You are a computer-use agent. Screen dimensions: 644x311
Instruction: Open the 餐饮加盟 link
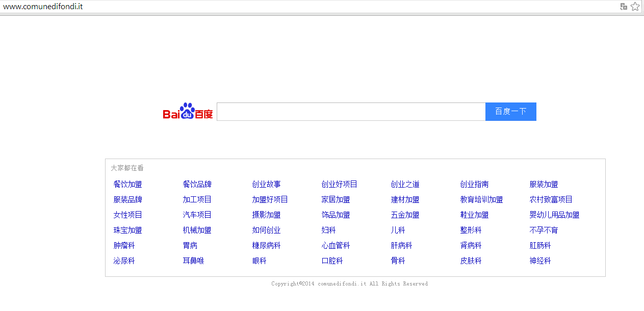click(x=128, y=185)
